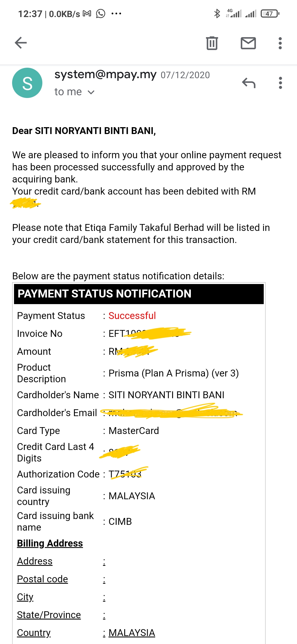Image resolution: width=297 pixels, height=644 pixels.
Task: Open the message options three-dot menu
Action: 280,83
